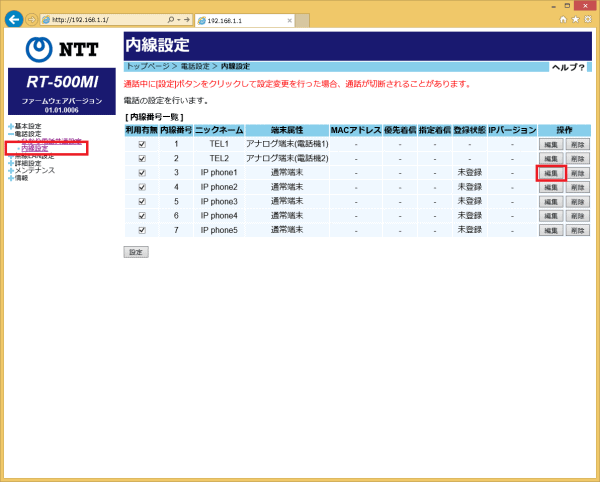This screenshot has height=482, width=600.
Task: Click 削除 button for TEL1 row
Action: point(578,145)
